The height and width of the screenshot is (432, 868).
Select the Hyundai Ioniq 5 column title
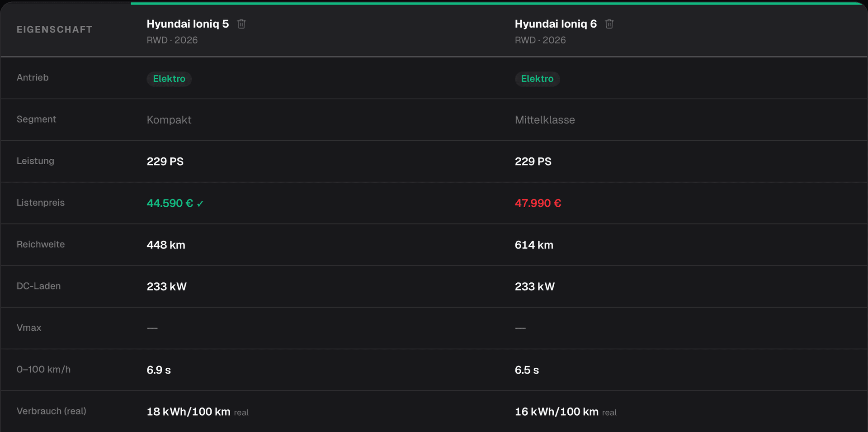188,24
